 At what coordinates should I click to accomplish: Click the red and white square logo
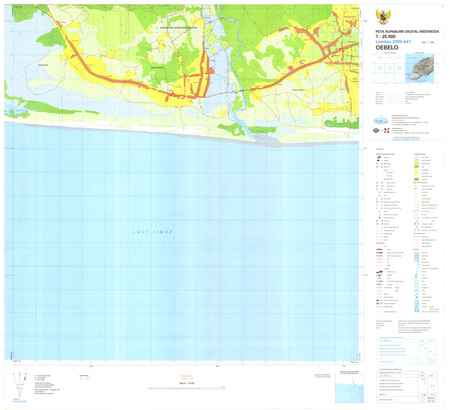(x=387, y=130)
